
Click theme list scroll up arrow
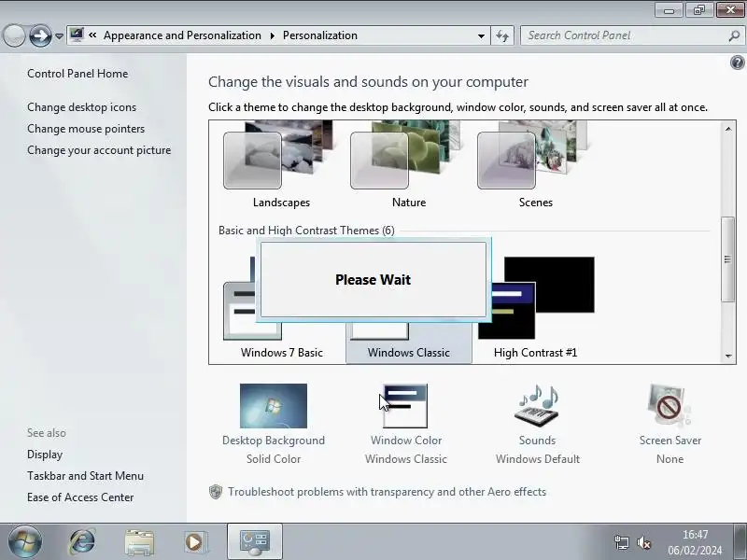point(728,129)
